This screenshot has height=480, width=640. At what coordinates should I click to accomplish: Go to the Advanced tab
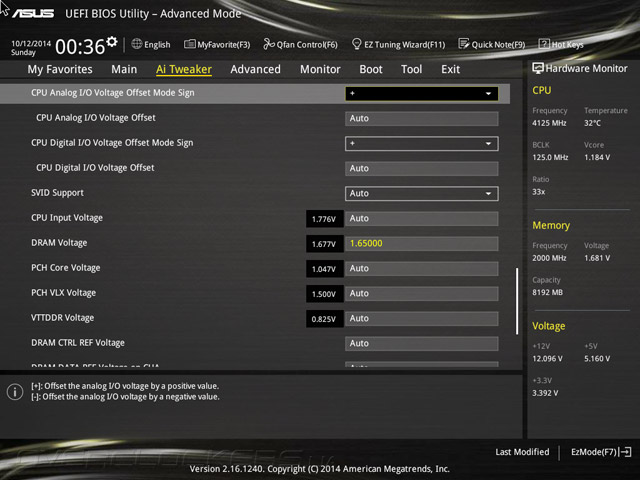(x=256, y=69)
